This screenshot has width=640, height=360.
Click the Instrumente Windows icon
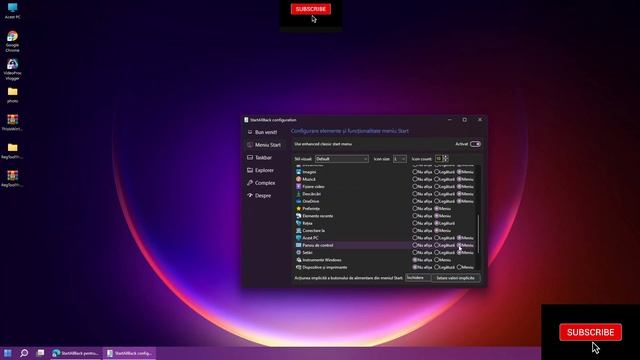pyautogui.click(x=298, y=260)
